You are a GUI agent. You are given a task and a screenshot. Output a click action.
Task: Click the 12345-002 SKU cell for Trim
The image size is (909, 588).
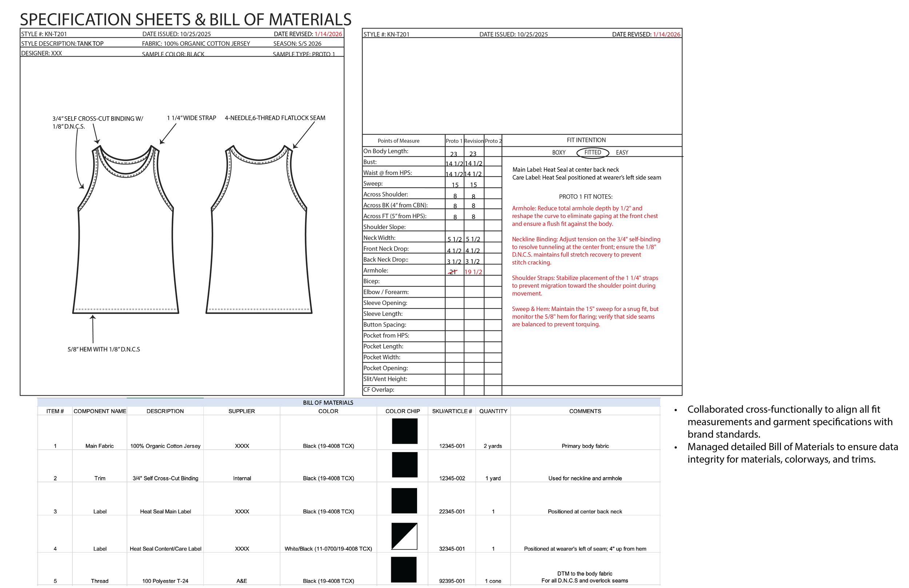point(452,478)
